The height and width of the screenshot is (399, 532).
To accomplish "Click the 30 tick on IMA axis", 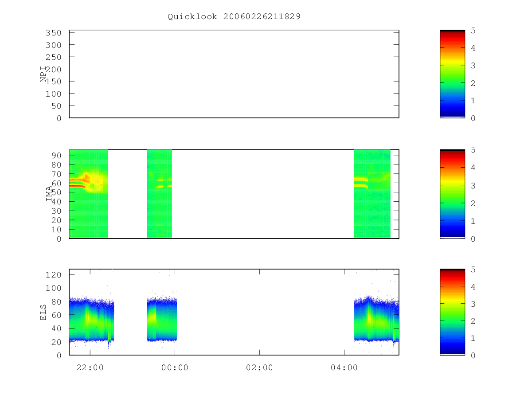I will 56,211.
